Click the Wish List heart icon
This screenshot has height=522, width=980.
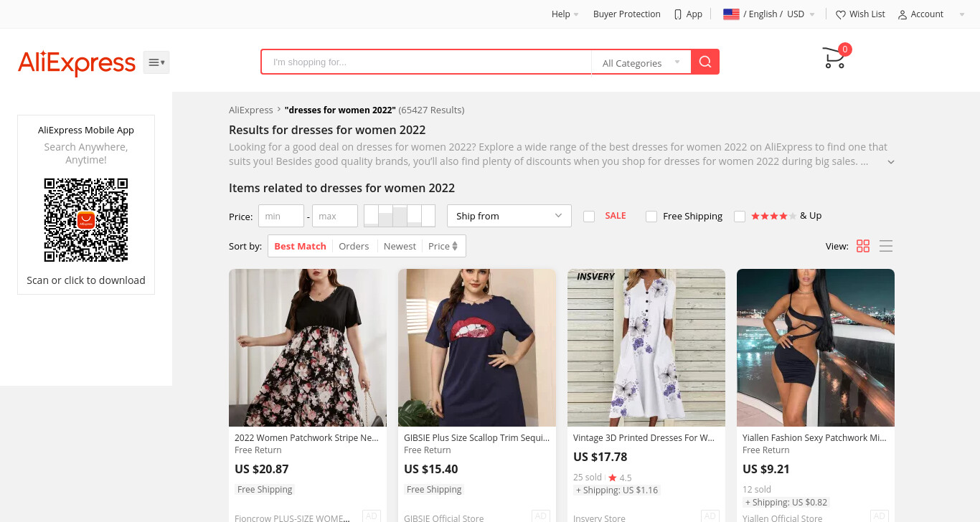841,14
